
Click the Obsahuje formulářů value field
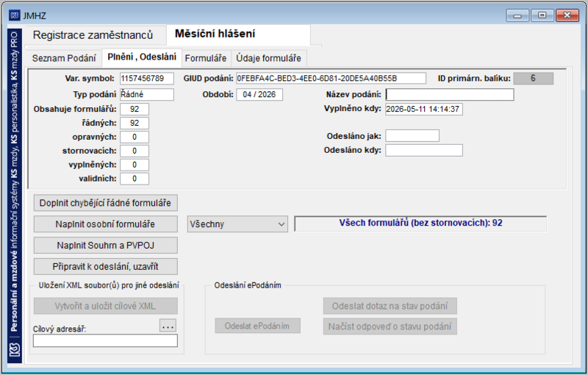pos(135,109)
